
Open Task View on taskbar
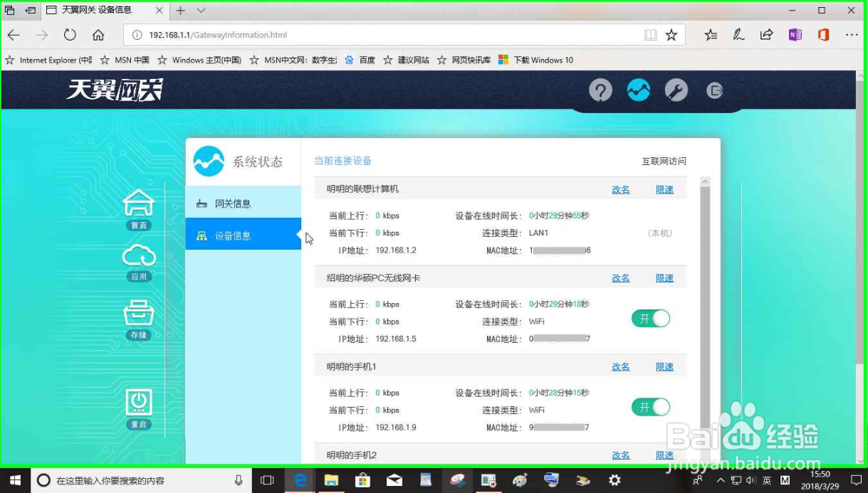tap(267, 480)
